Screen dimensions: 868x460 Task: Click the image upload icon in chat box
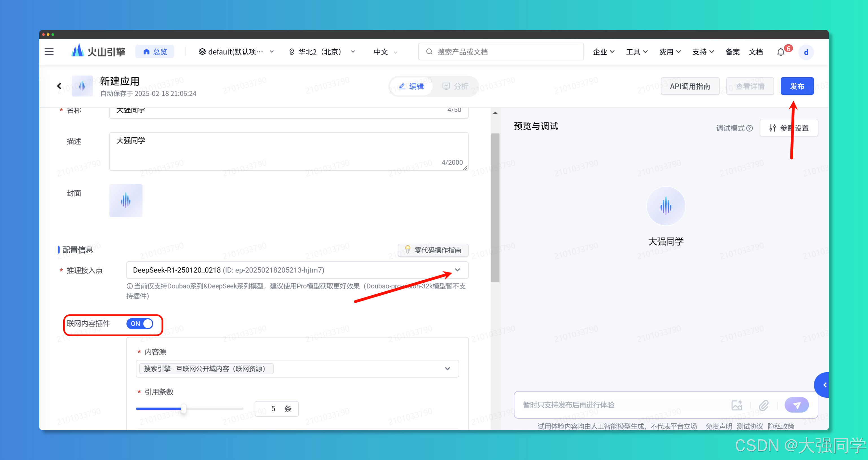pos(736,405)
